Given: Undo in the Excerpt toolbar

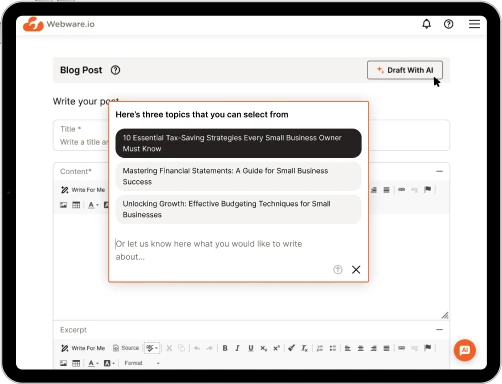Looking at the screenshot, I should 197,348.
